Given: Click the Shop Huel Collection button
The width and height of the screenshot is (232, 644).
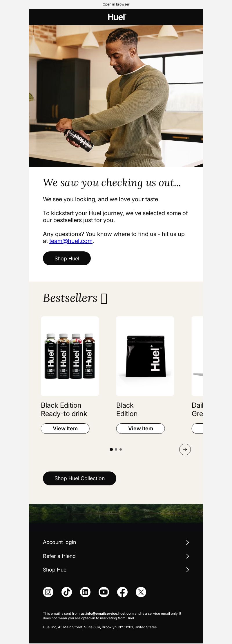Looking at the screenshot, I should coord(79,478).
